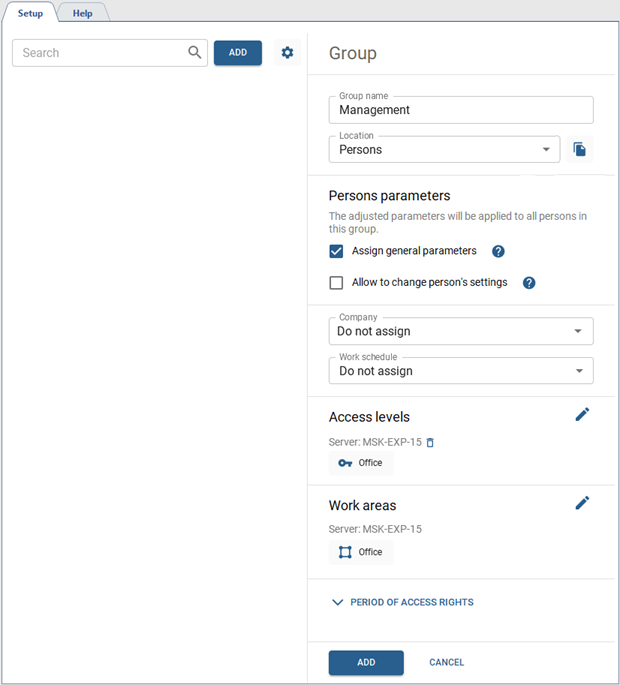Select the Setup tab

click(x=30, y=13)
